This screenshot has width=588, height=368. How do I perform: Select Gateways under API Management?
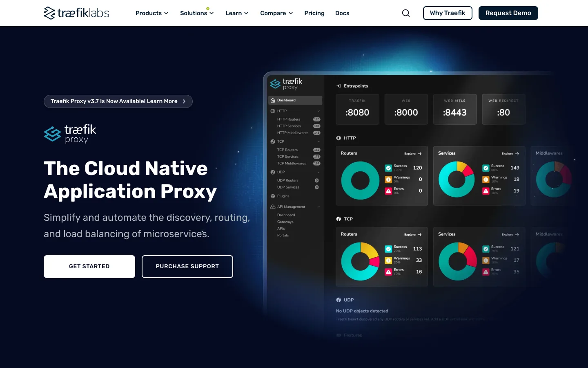pos(285,222)
